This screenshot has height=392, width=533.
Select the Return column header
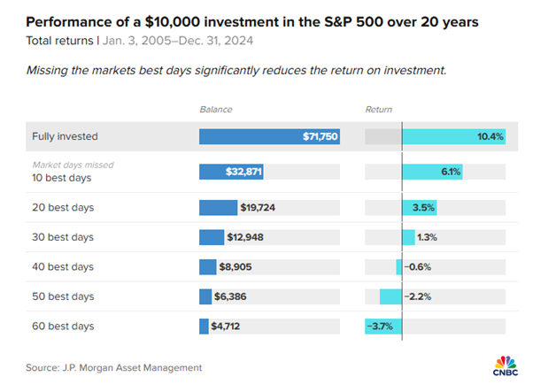[x=378, y=110]
